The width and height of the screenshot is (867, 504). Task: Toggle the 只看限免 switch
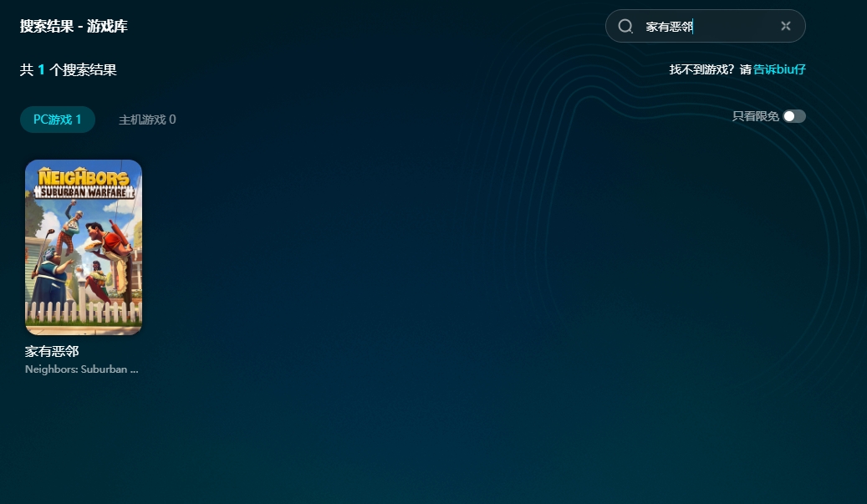click(794, 116)
